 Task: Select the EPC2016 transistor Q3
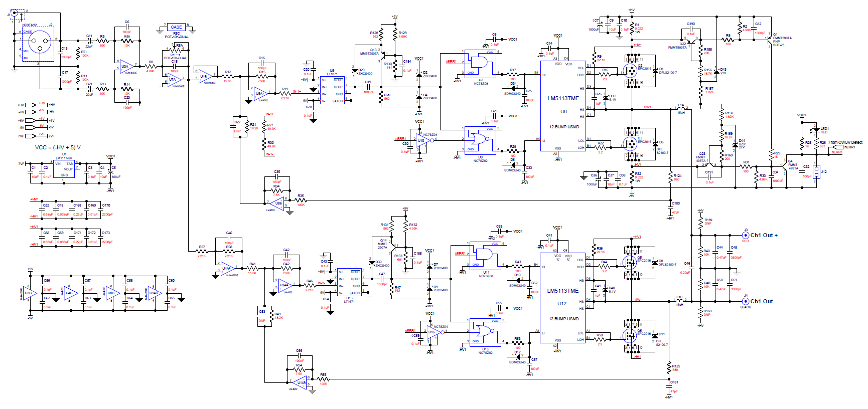630,144
